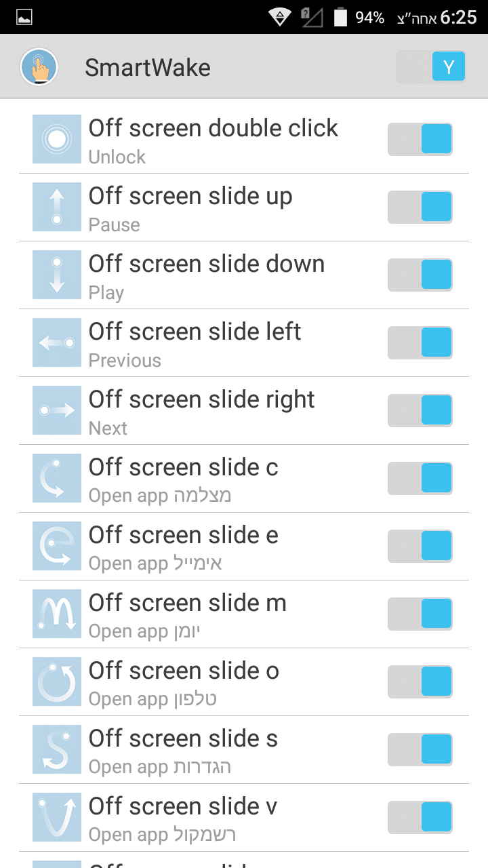Tap the slide up arrow icon
This screenshot has height=868, width=488.
click(x=57, y=208)
